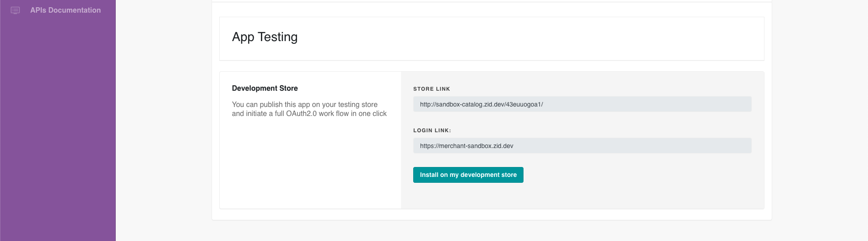Click the OAuth2.0 work flow description line
Screen dimensions: 868x241
[309, 114]
